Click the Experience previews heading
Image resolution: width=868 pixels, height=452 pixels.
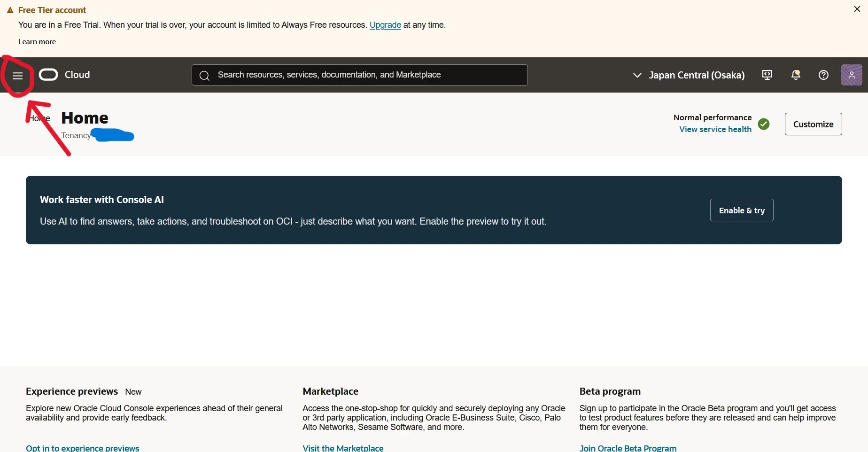[72, 391]
